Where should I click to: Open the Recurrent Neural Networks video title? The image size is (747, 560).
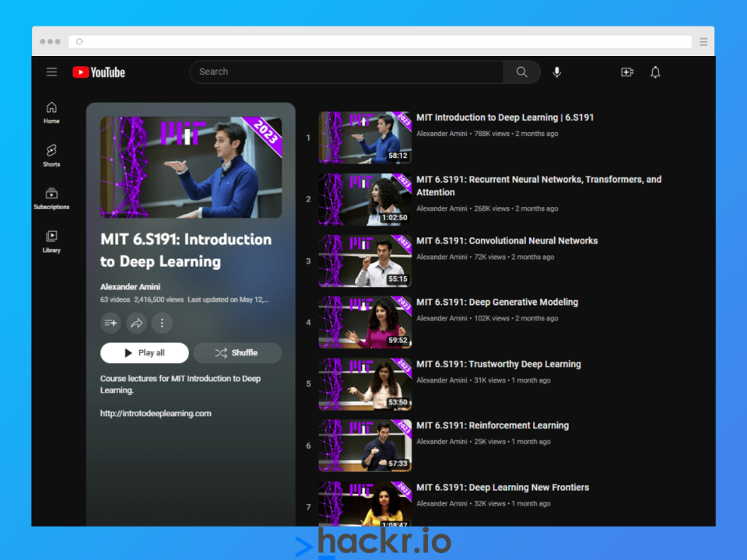pos(538,186)
